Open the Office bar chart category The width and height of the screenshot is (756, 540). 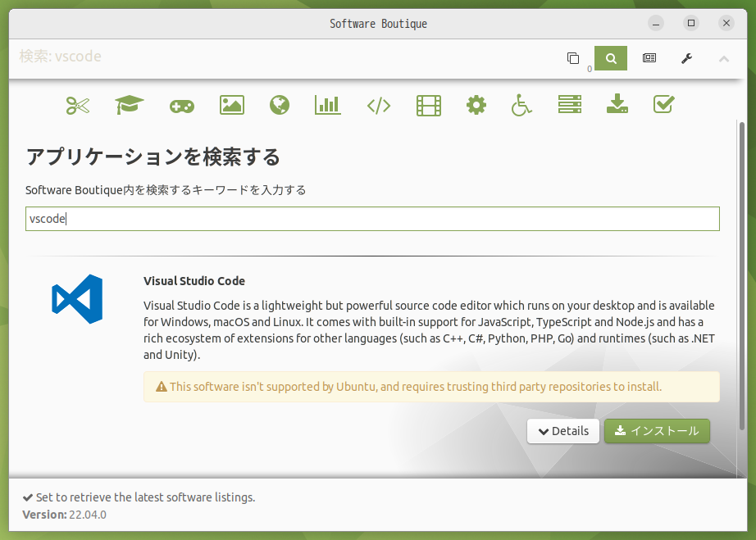click(328, 105)
